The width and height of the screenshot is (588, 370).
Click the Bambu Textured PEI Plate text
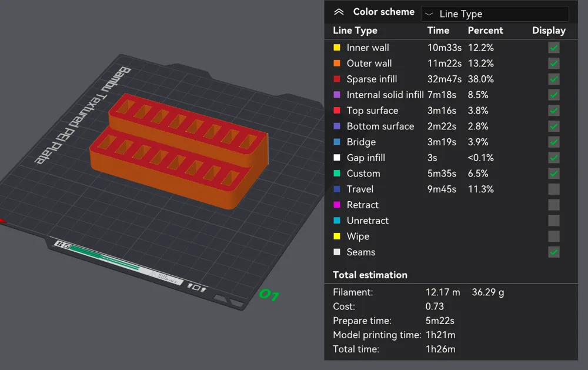(x=85, y=115)
